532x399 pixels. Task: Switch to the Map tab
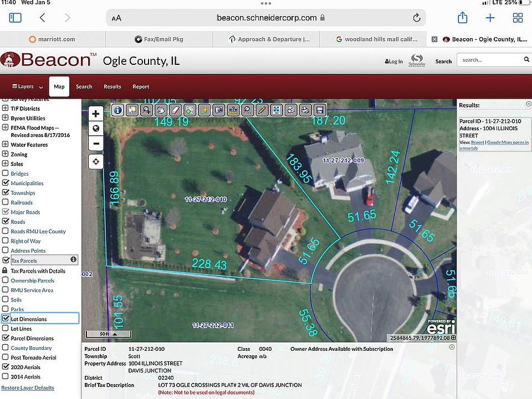(x=59, y=86)
